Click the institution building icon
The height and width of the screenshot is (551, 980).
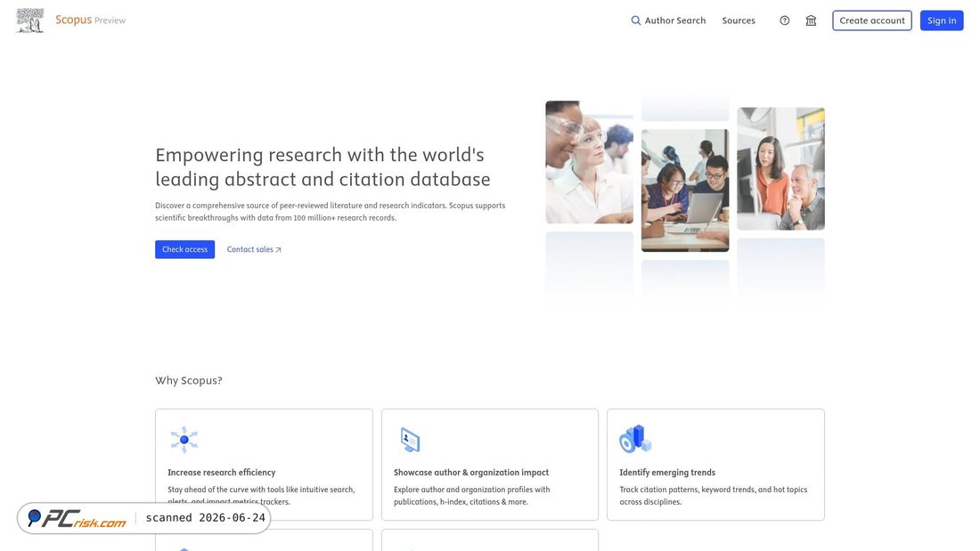811,20
